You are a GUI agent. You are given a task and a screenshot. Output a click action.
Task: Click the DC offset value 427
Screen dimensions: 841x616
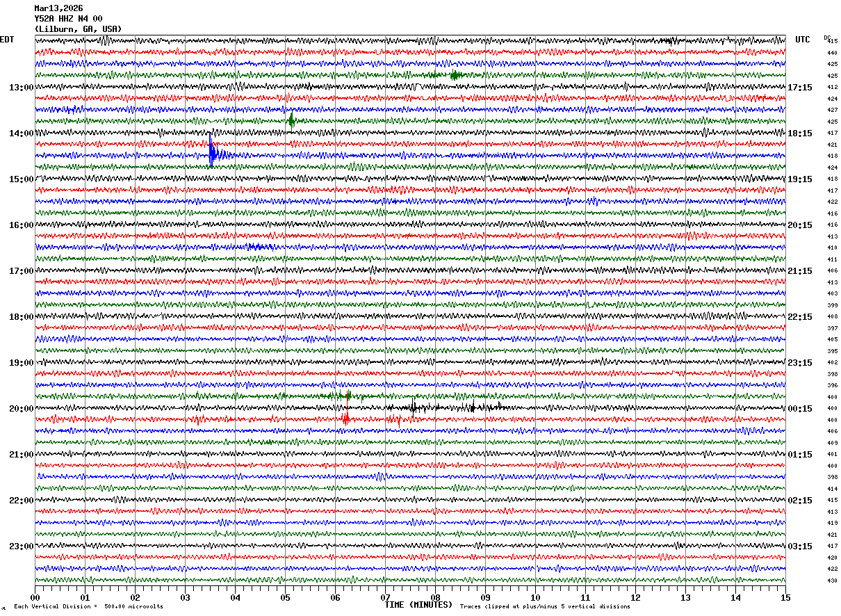832,110
